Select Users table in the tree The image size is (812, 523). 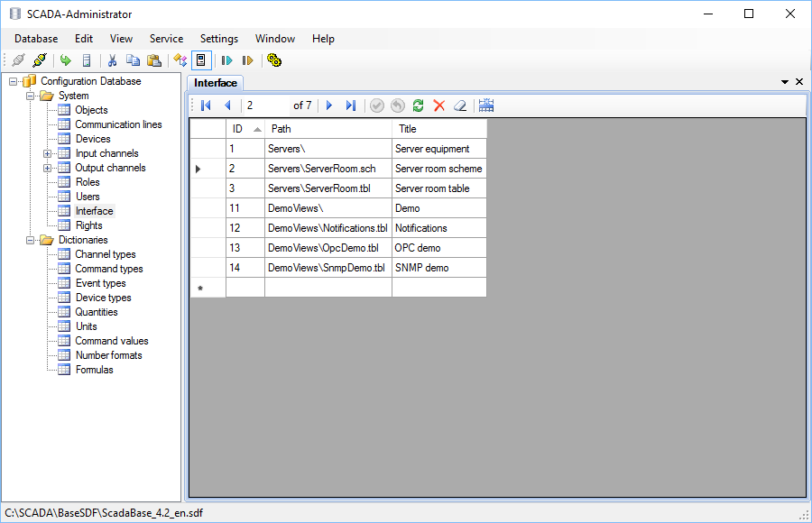point(88,197)
